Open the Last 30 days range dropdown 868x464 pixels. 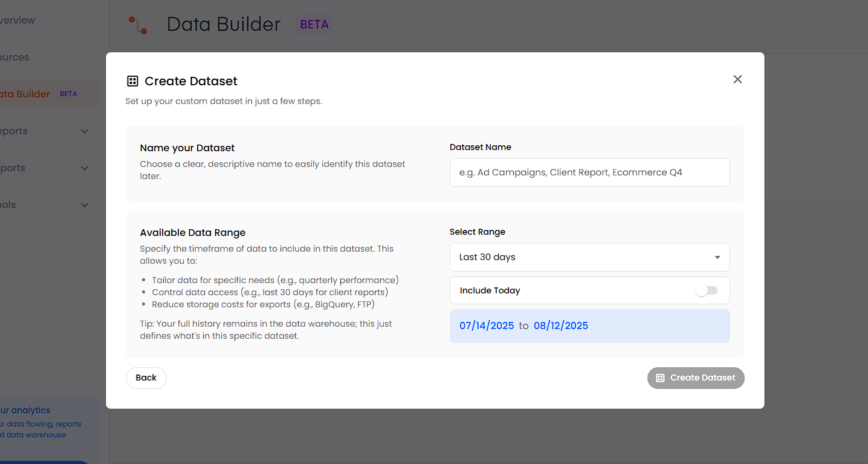point(589,257)
